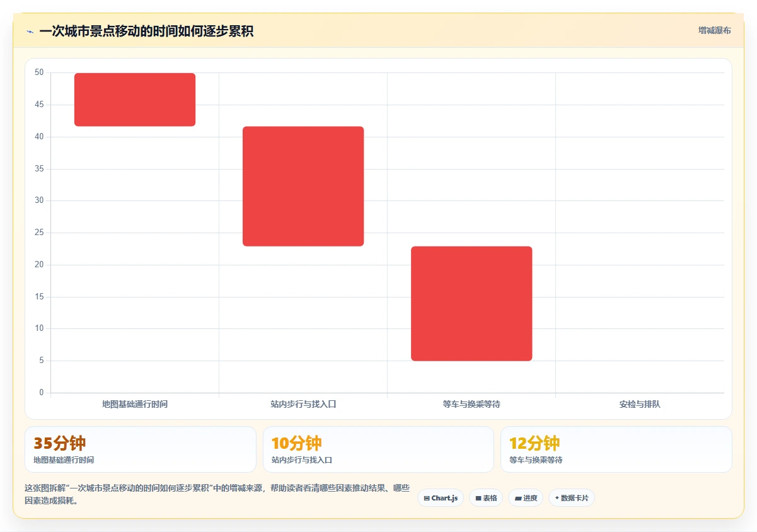Select the 进度 tag pill

526,498
